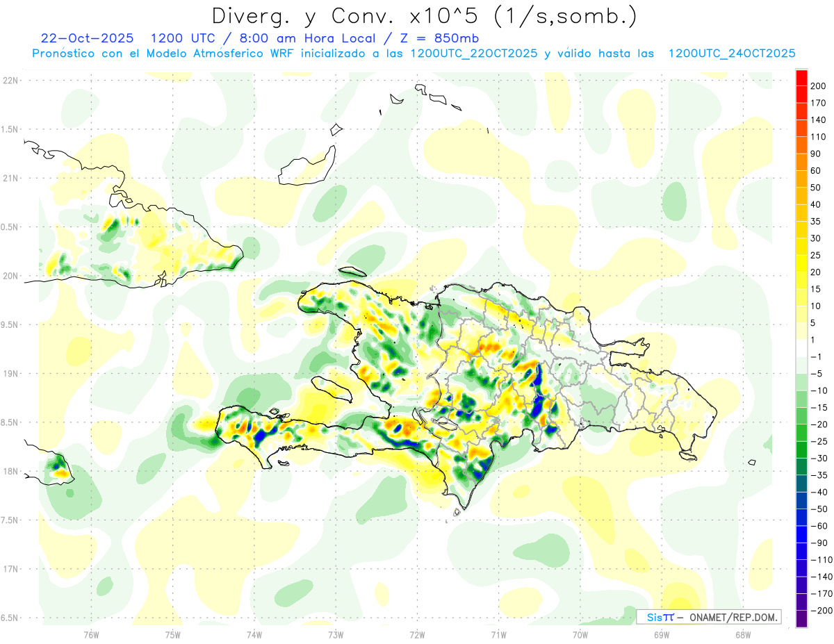
Task: Click the latitude label '19N'
Action: tap(10, 374)
